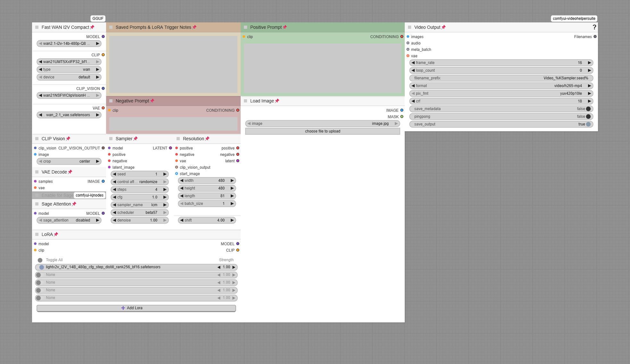Click pin icon on LoRA node title
630x364 pixels.
[x=56, y=234]
